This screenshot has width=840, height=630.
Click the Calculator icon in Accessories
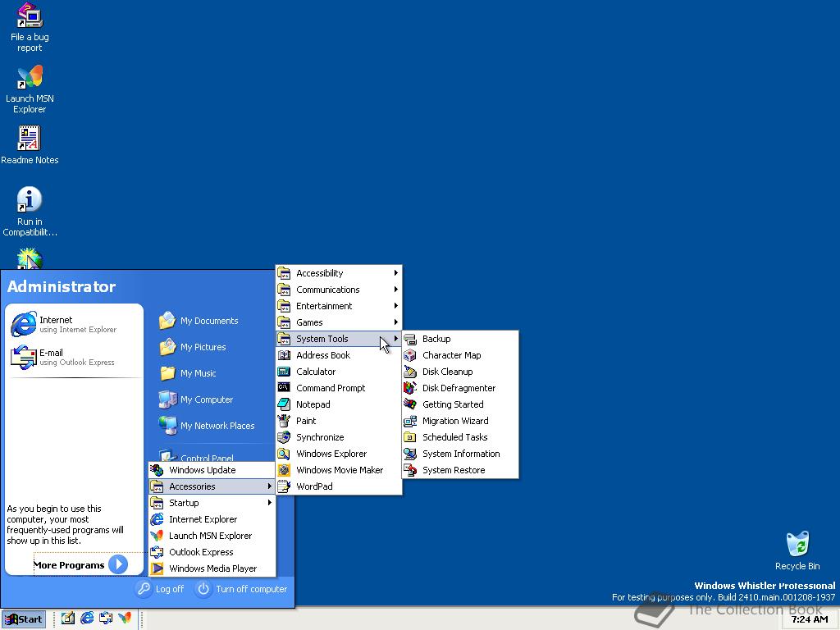(x=284, y=372)
